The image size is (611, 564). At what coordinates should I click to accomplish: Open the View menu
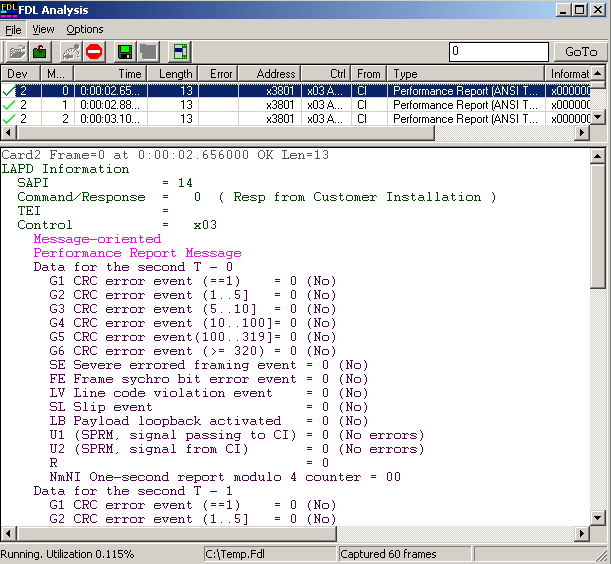tap(43, 29)
